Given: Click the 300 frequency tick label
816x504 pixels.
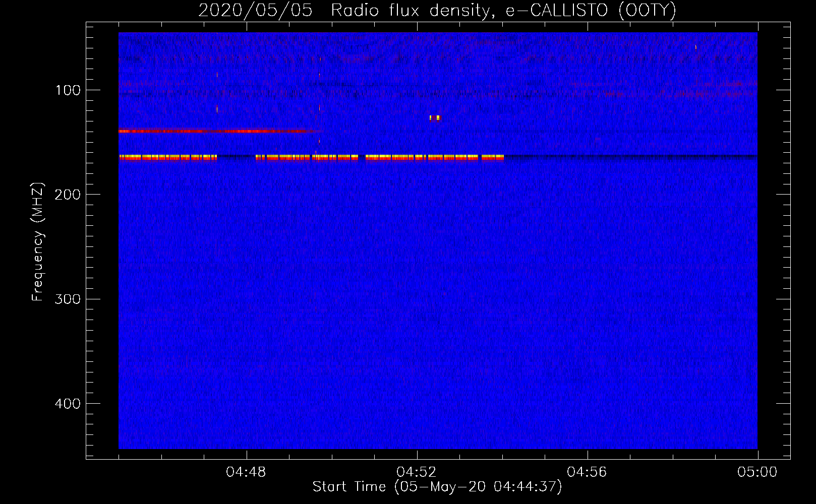Looking at the screenshot, I should click(68, 299).
